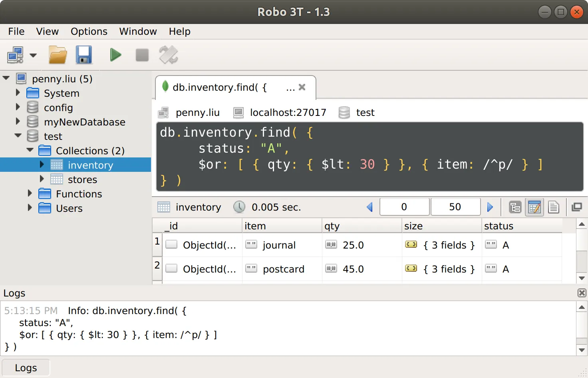Image resolution: width=588 pixels, height=378 pixels.
Task: Expand the myNewDatabase node
Action: [x=18, y=121]
